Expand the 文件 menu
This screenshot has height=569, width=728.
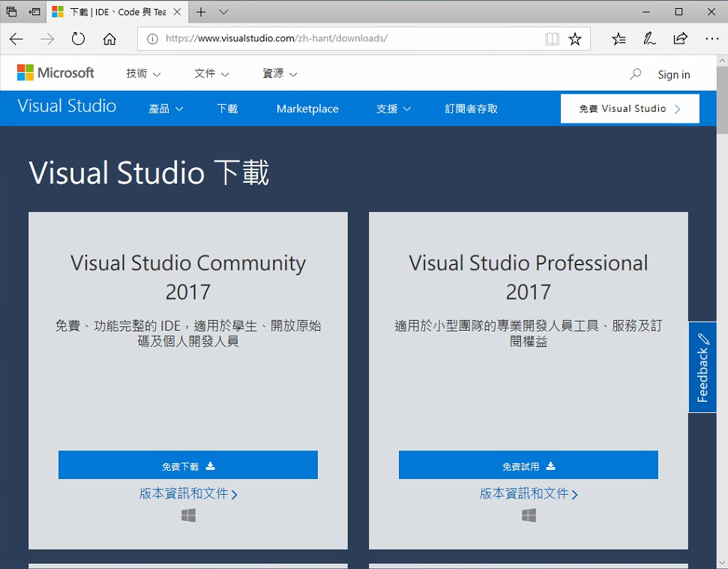click(x=211, y=73)
